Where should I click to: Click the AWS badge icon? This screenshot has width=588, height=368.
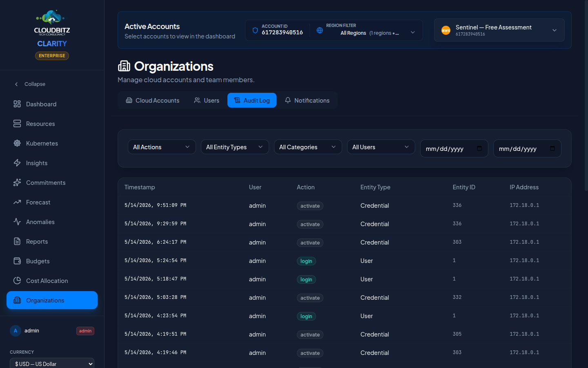point(446,30)
